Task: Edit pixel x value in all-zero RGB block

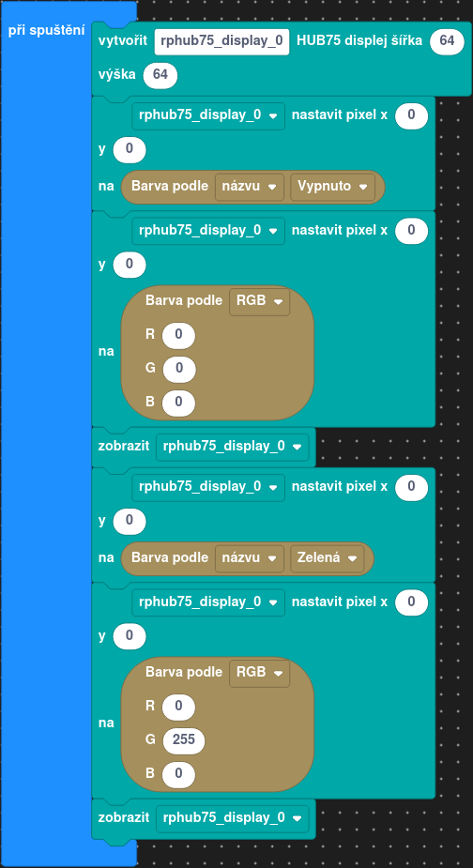Action: [411, 231]
